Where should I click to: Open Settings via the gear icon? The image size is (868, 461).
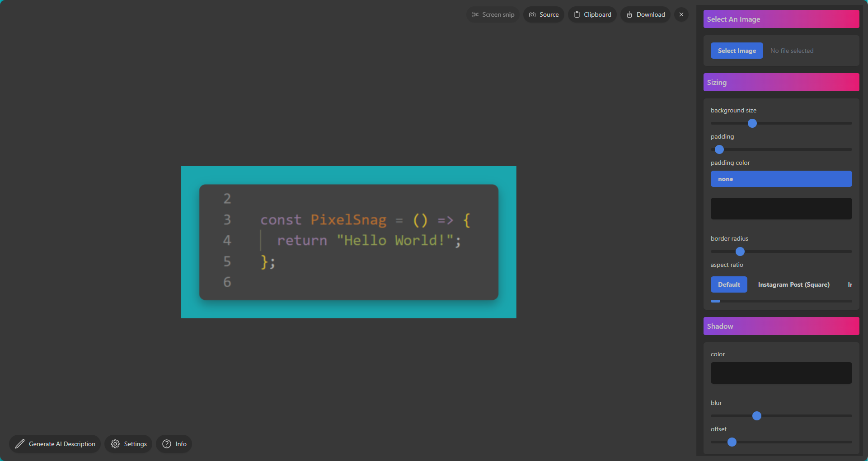point(115,444)
